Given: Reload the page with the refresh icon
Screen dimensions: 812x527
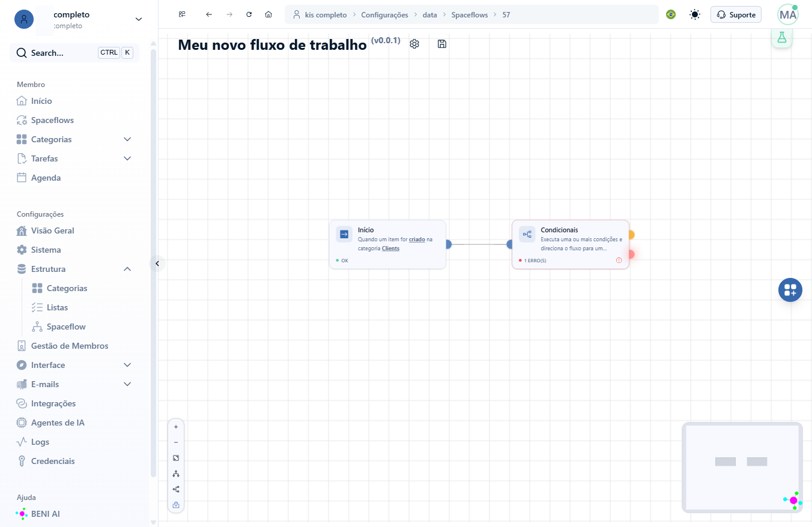Looking at the screenshot, I should pos(249,14).
